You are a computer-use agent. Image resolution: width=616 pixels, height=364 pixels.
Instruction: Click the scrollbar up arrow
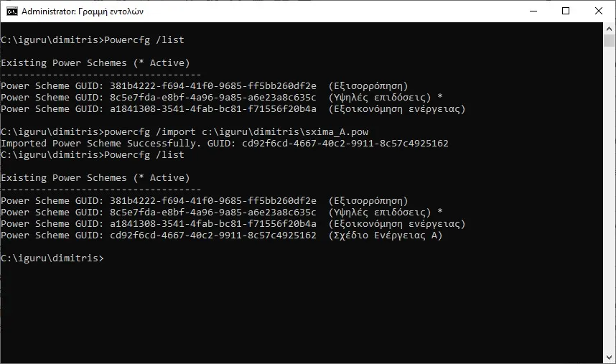[610, 29]
